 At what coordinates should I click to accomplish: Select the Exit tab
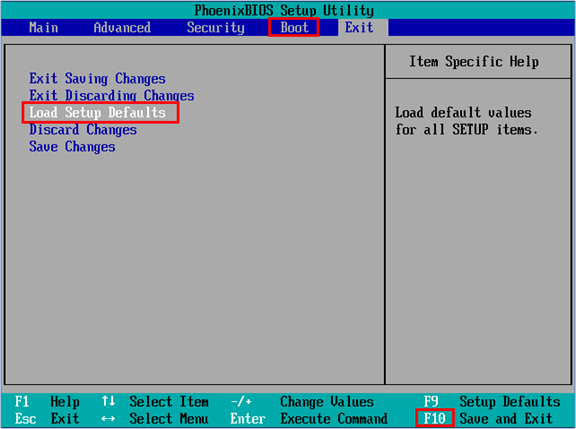[x=359, y=28]
